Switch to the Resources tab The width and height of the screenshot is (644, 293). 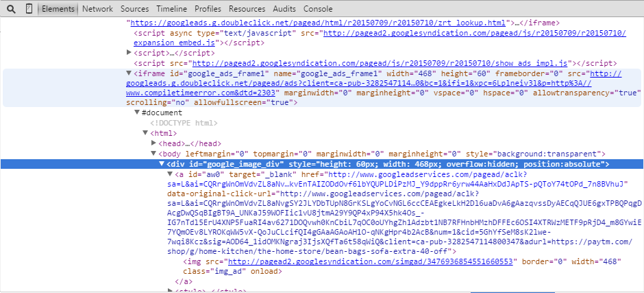[247, 9]
